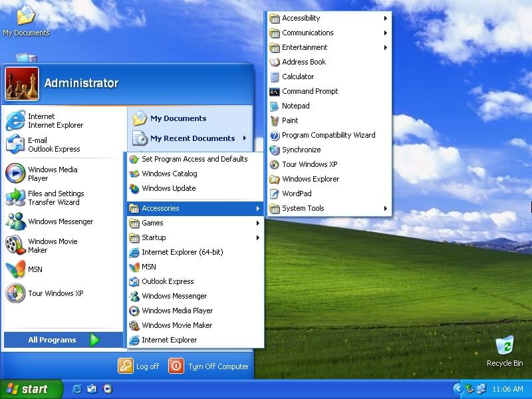Click the Recycle Bin desktop icon
The width and height of the screenshot is (532, 399).
click(x=505, y=350)
